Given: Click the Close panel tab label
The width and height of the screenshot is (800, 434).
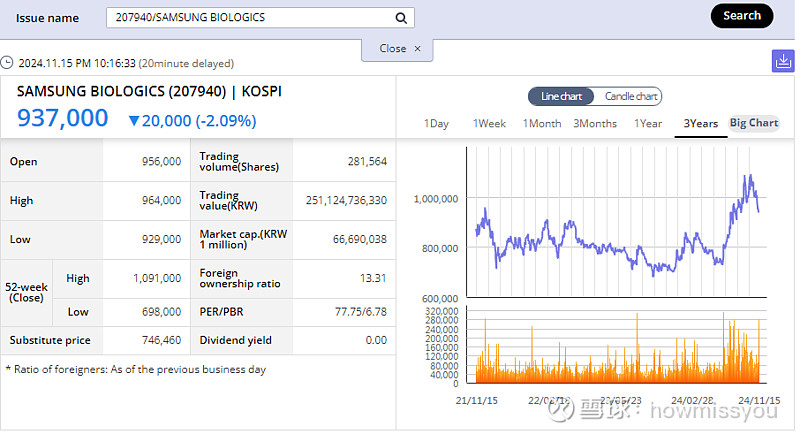Looking at the screenshot, I should tap(393, 48).
